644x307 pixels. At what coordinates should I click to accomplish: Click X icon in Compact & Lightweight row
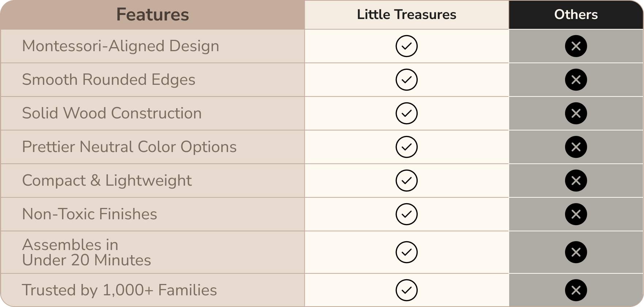point(576,181)
